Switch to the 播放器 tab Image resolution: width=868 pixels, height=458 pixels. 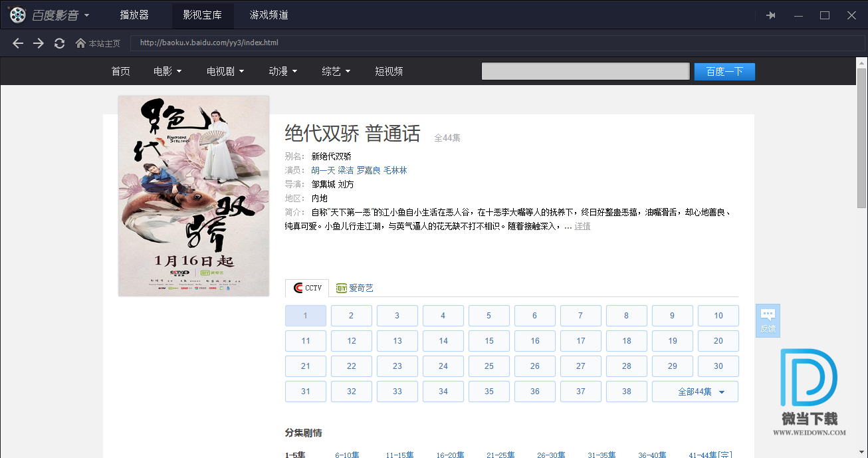click(x=134, y=15)
